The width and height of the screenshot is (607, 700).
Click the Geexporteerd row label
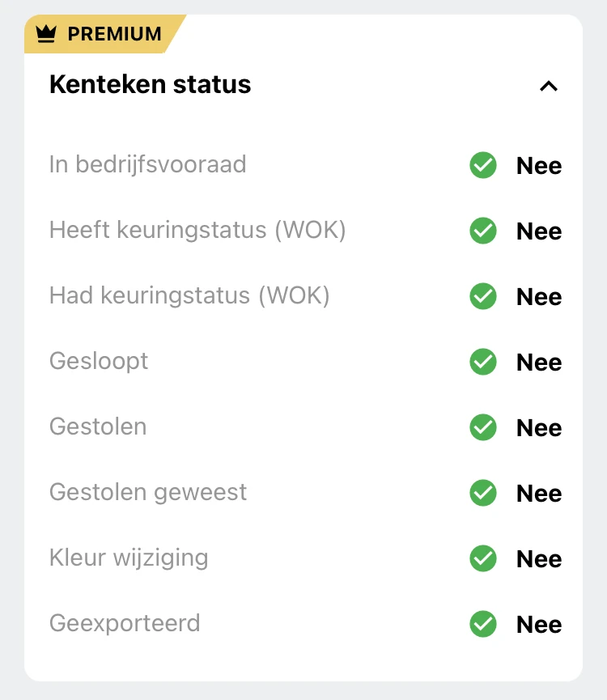tap(125, 624)
